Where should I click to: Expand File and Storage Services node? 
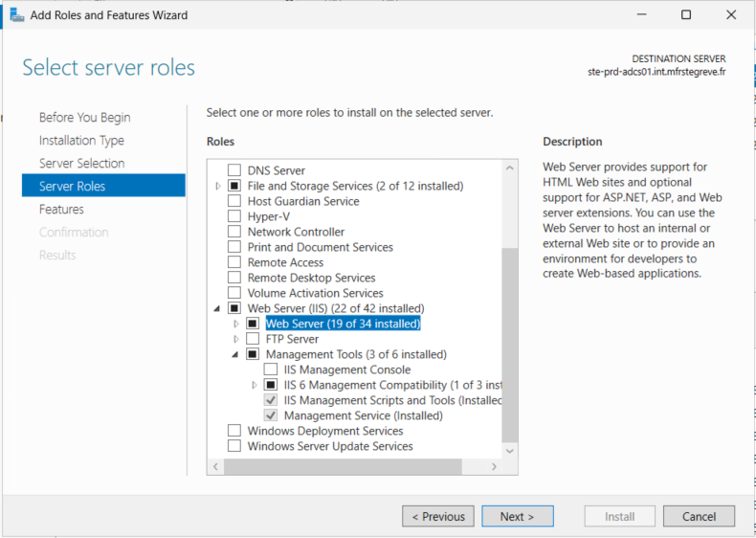click(x=218, y=186)
